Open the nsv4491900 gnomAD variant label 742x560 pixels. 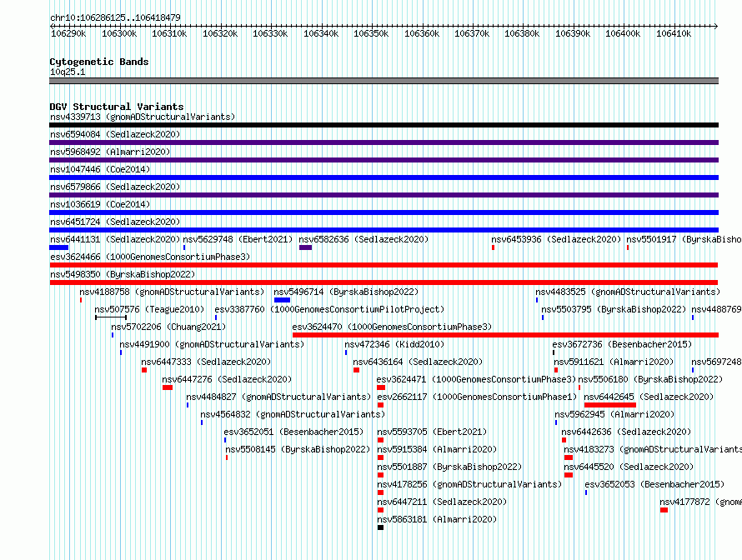212,344
